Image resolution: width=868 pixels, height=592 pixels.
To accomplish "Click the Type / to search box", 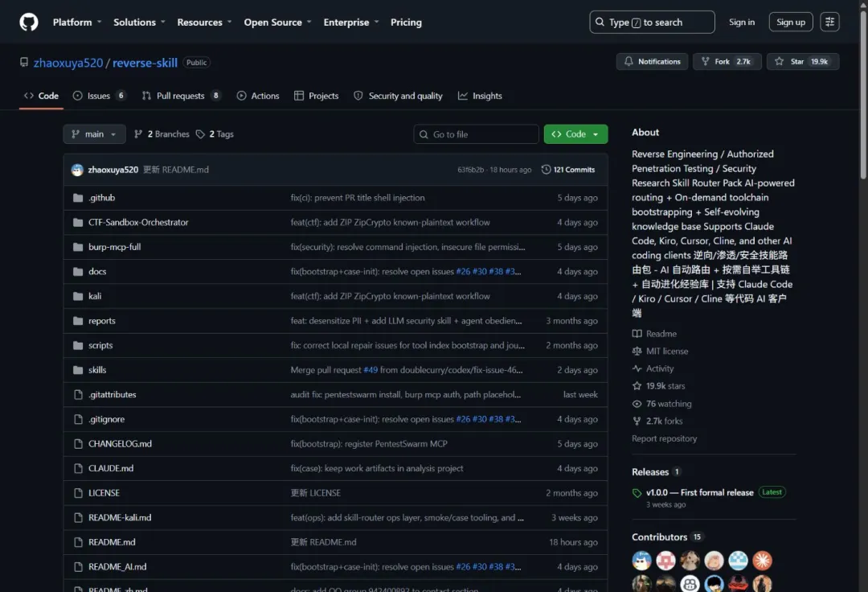I will click(652, 23).
